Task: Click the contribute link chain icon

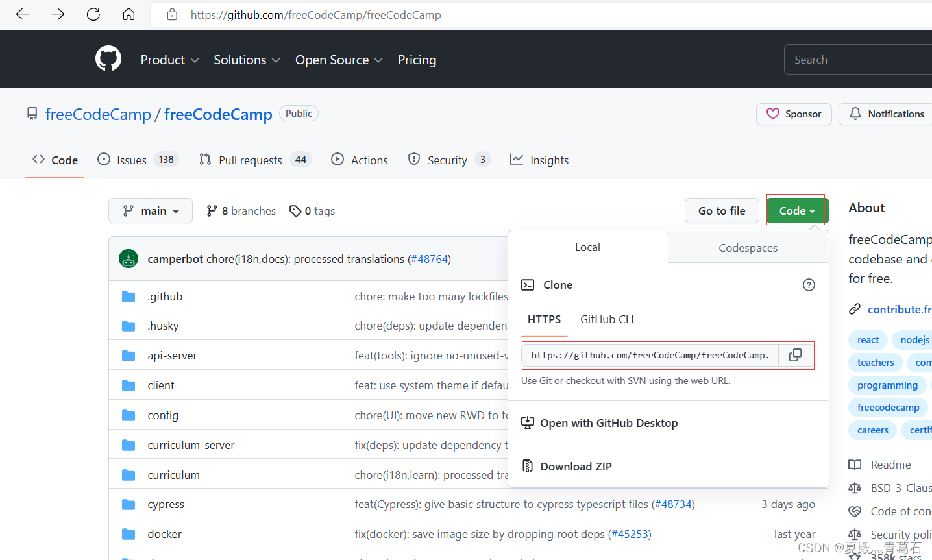Action: (855, 310)
